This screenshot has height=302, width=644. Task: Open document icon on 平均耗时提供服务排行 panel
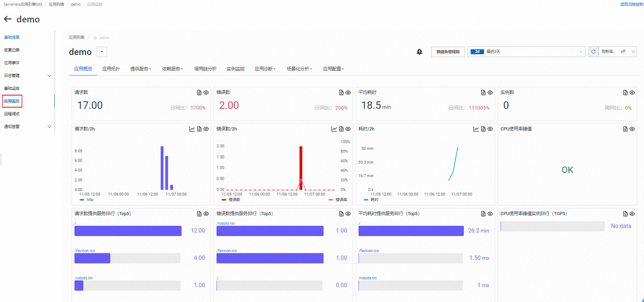click(483, 214)
